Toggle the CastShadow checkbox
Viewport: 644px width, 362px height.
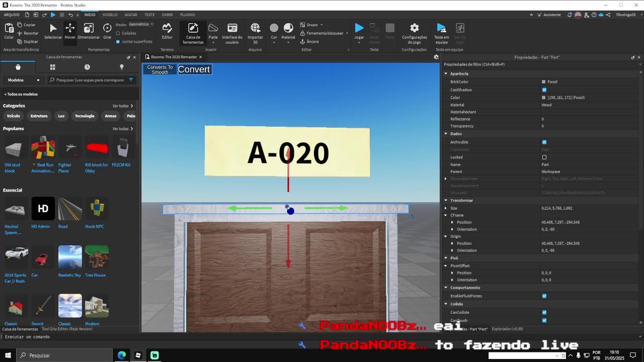pos(544,90)
